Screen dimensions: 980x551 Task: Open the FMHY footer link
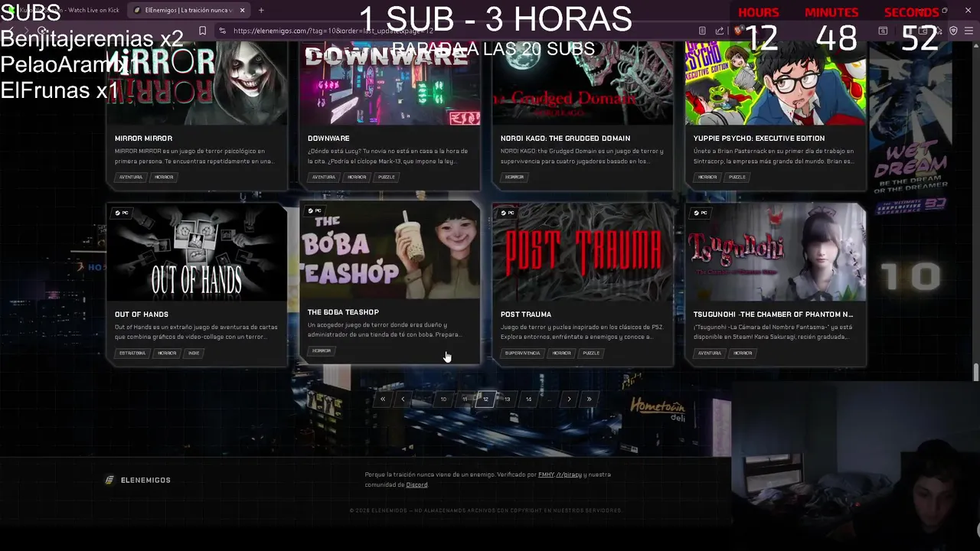(546, 474)
